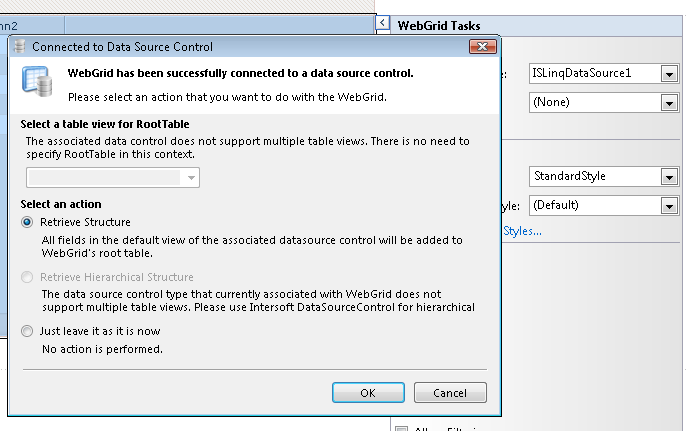Click the dialog title bar text
The image size is (686, 431).
point(122,46)
